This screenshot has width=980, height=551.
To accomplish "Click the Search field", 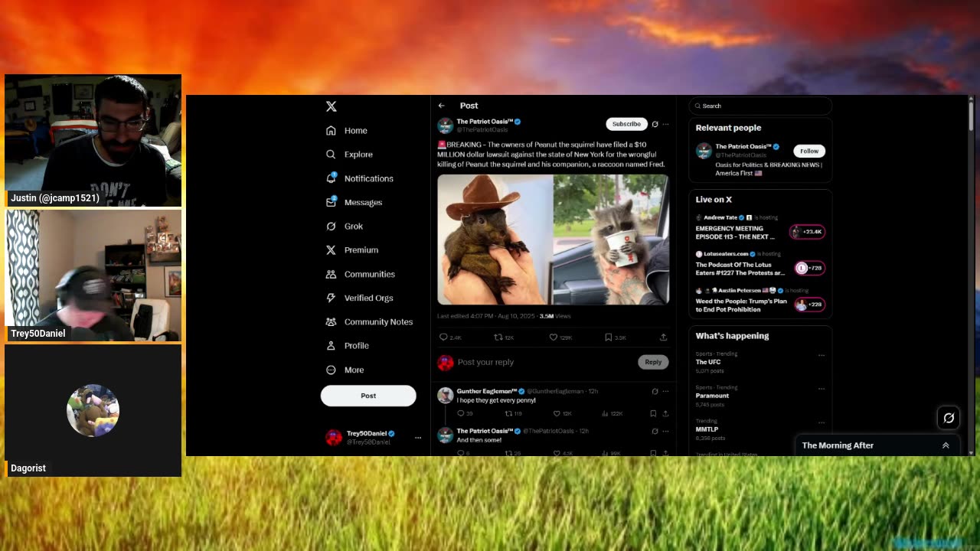I will point(760,106).
